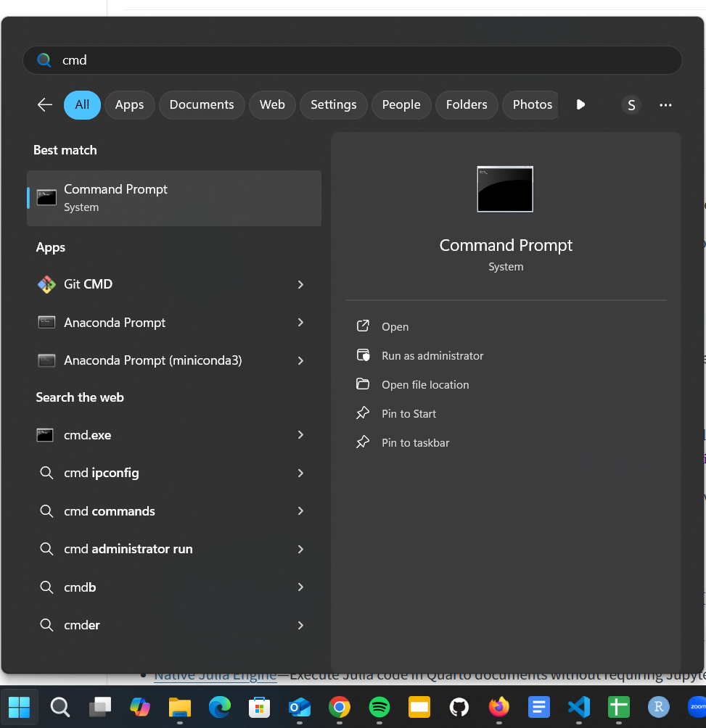Image resolution: width=706 pixels, height=728 pixels.
Task: Click Run as administrator
Action: click(x=432, y=356)
